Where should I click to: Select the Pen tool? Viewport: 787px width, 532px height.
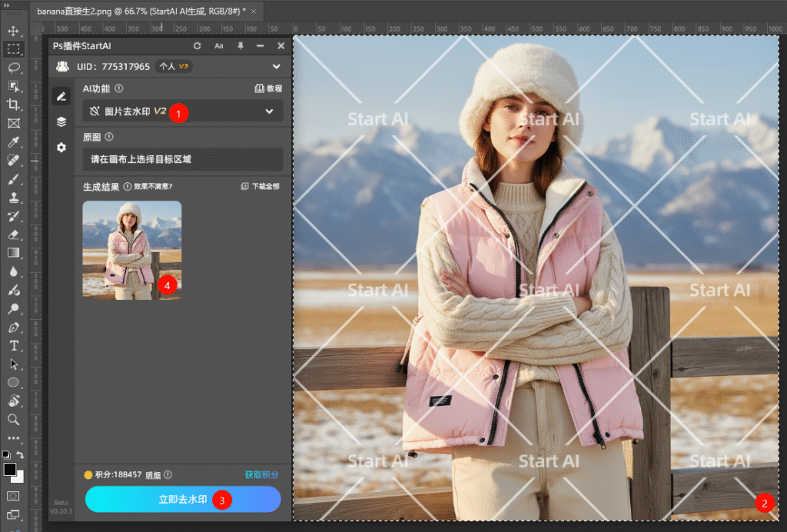click(13, 328)
